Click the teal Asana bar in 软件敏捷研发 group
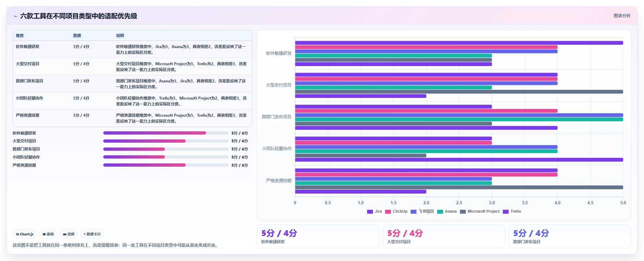 (x=393, y=55)
